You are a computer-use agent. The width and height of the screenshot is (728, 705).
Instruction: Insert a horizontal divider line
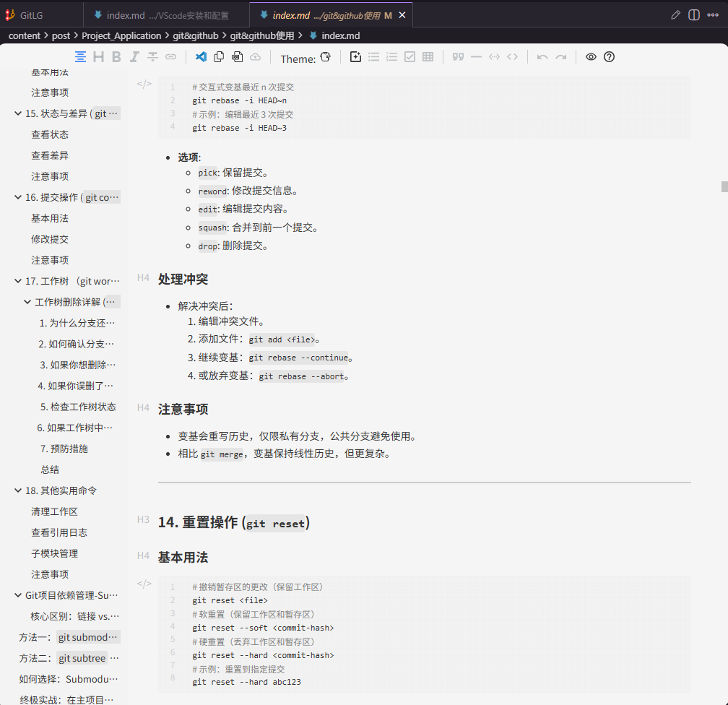(x=477, y=56)
